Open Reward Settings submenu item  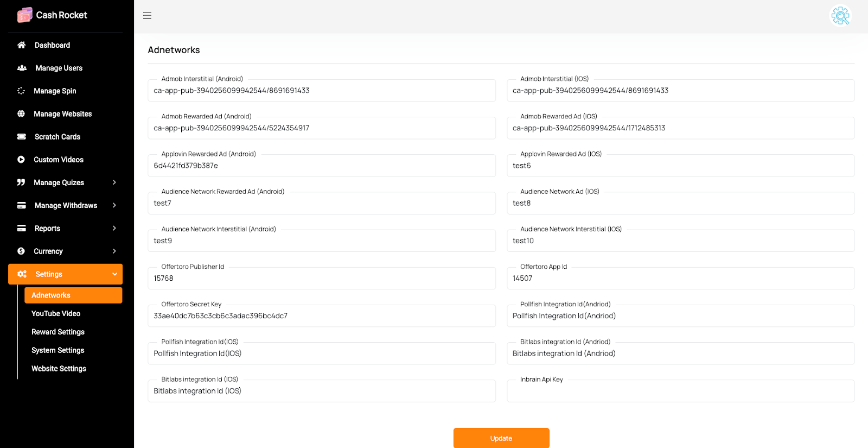tap(58, 332)
